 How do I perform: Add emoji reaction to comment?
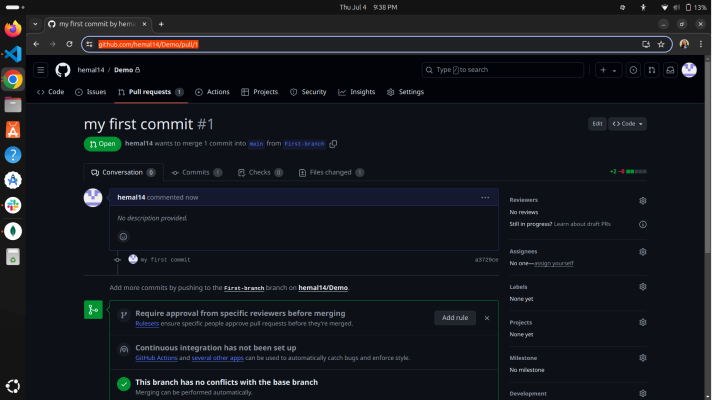click(123, 237)
